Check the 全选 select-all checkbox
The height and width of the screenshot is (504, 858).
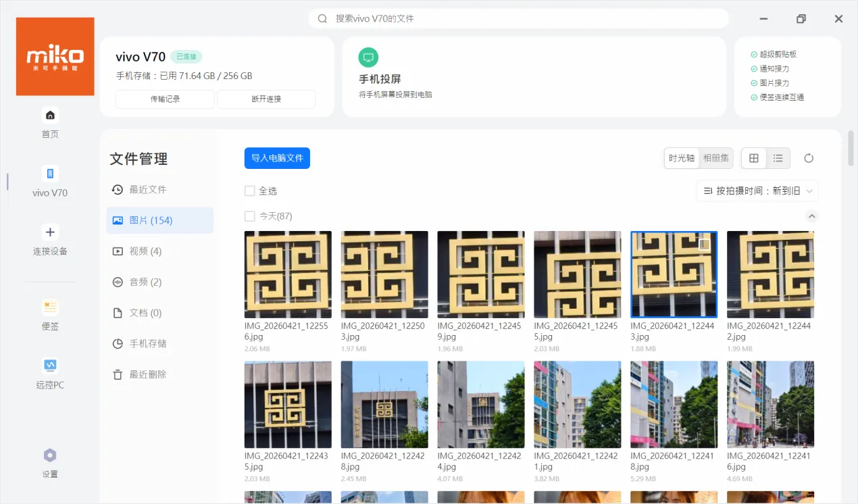[250, 191]
